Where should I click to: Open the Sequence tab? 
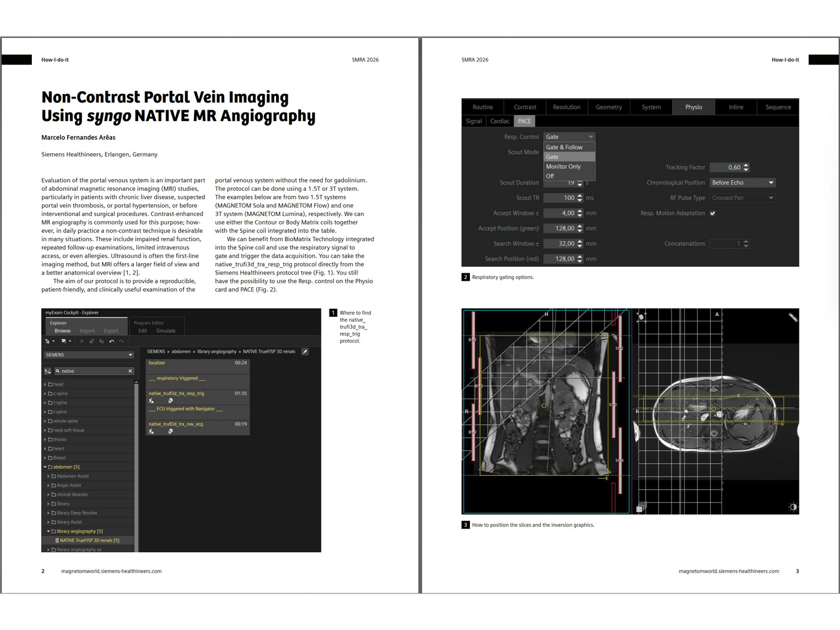tap(779, 107)
